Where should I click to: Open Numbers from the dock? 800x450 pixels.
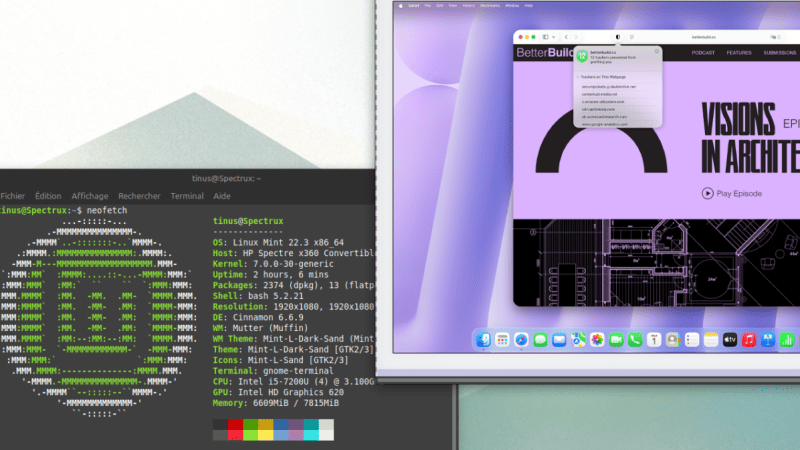pyautogui.click(x=787, y=340)
